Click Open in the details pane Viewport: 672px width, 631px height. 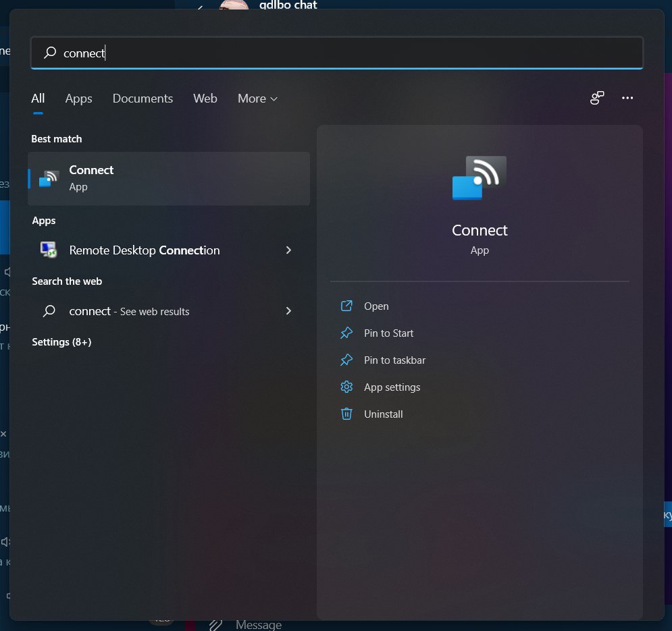[376, 306]
